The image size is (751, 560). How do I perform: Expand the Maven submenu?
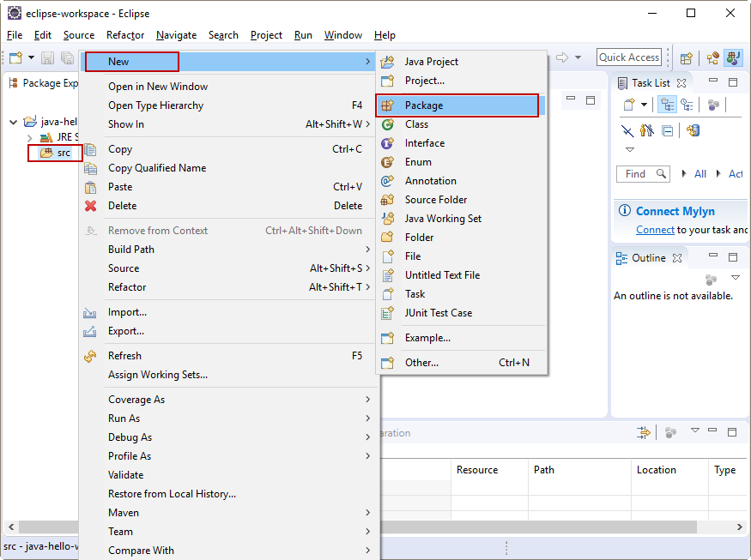(367, 513)
